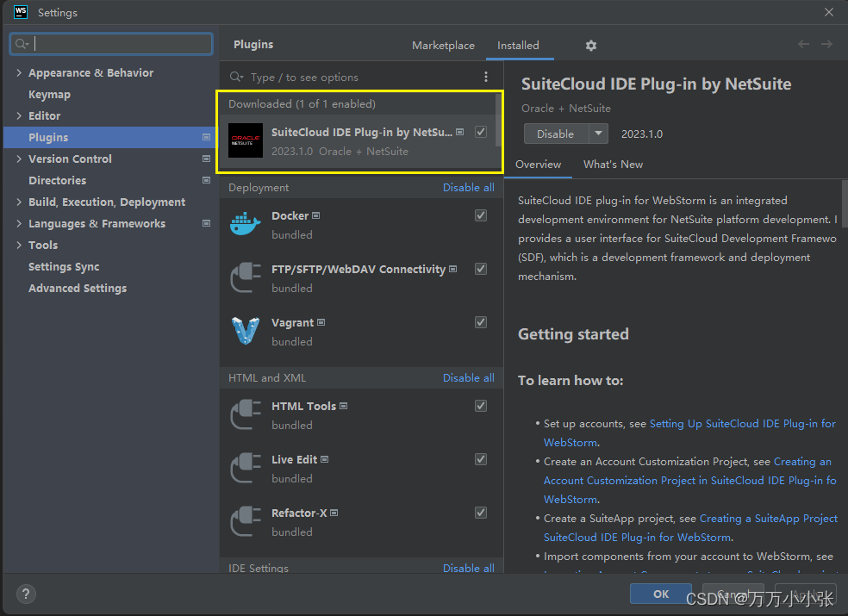Image resolution: width=848 pixels, height=616 pixels.
Task: Click the FTP/SFTP/WebDAV Connectivity plugin icon
Action: coord(247,276)
